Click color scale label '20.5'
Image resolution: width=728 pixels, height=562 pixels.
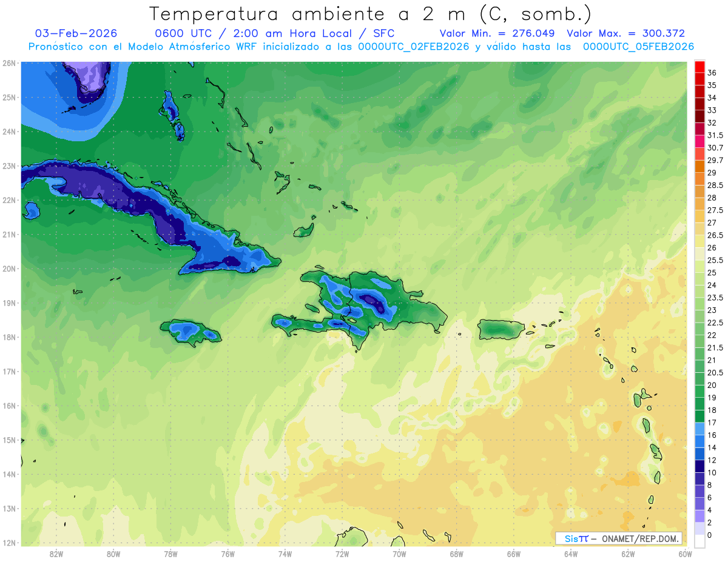715,372
